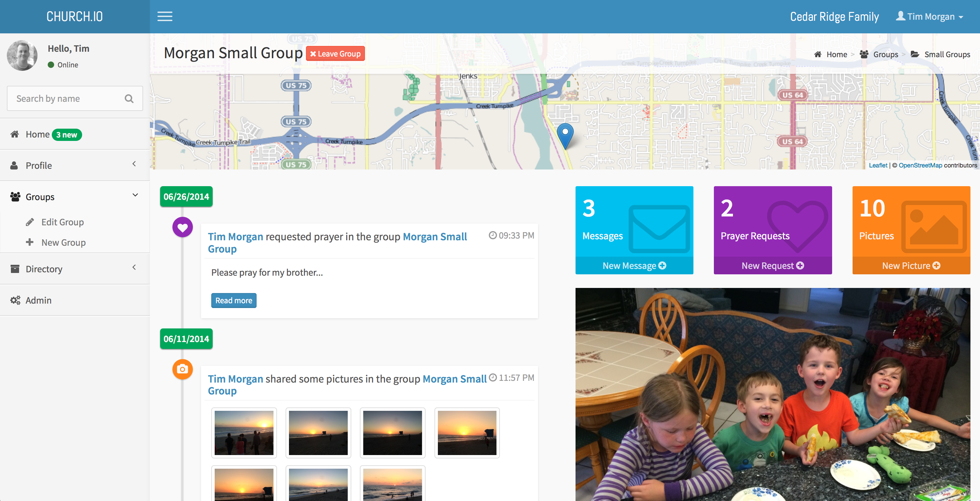Click the red Leave Group button
This screenshot has width=980, height=501.
[335, 53]
